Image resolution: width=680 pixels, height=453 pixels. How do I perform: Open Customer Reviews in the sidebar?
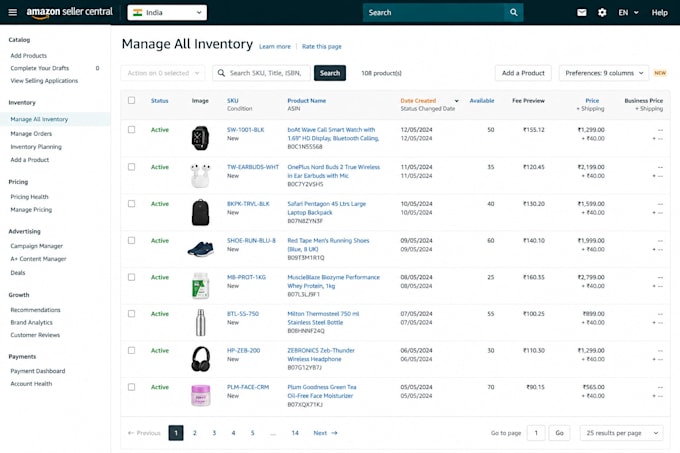point(35,335)
